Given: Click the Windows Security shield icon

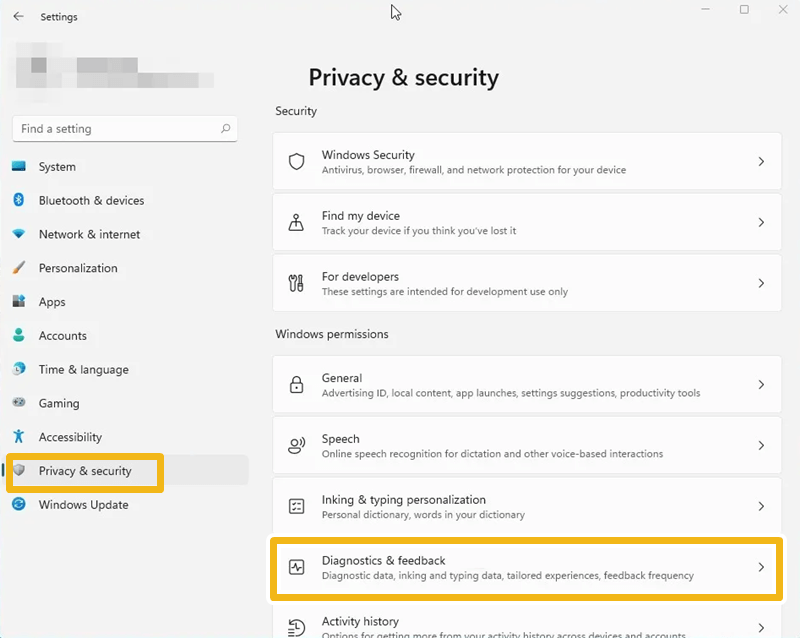Looking at the screenshot, I should click(x=296, y=161).
